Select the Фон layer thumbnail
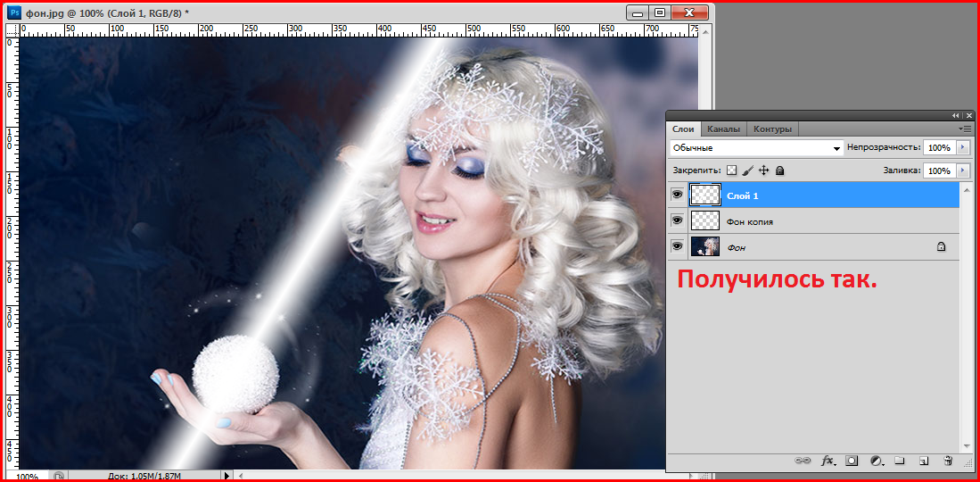 pyautogui.click(x=705, y=247)
